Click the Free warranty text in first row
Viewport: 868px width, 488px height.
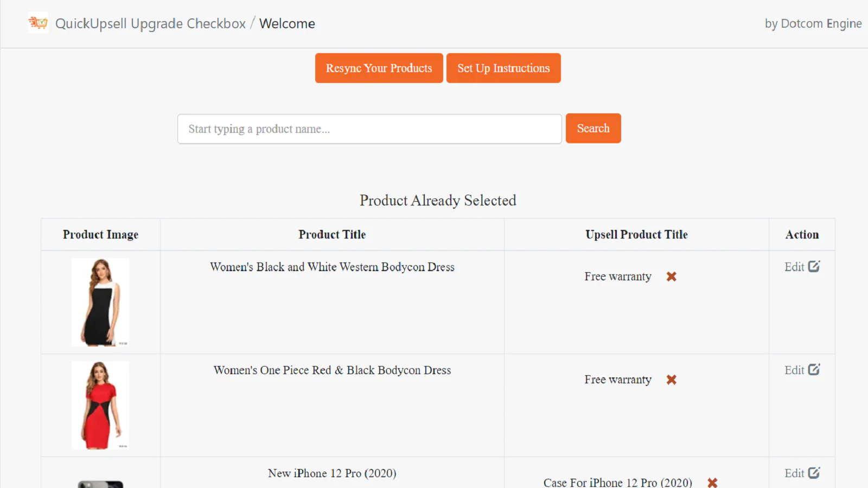coord(617,277)
